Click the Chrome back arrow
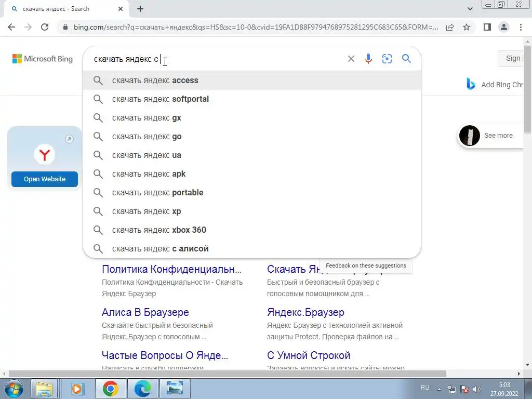The image size is (532, 399). coord(11,27)
